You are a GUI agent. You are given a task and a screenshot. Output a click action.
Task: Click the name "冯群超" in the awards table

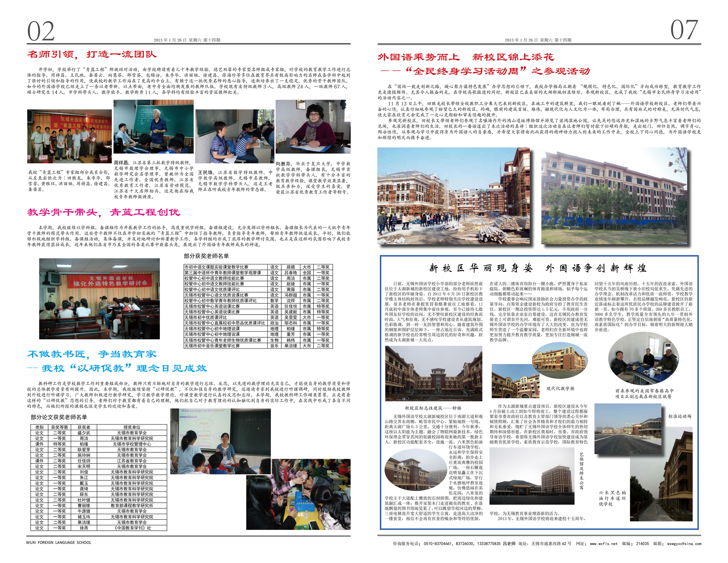[x=290, y=295]
